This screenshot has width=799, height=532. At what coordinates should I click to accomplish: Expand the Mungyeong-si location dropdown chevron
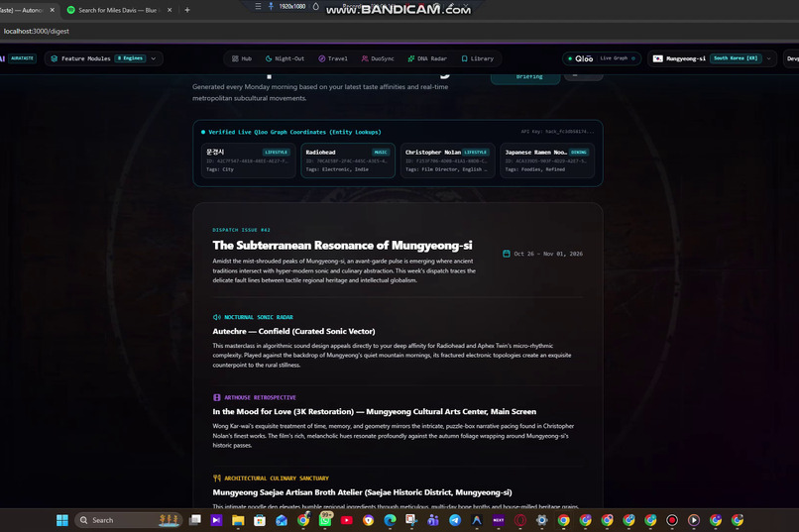(x=769, y=58)
